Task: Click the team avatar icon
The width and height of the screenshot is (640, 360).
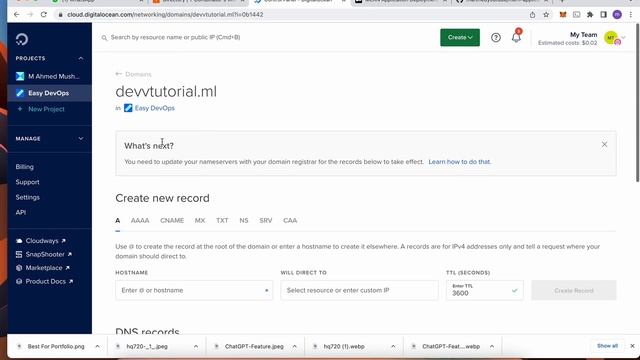Action: pyautogui.click(x=612, y=38)
